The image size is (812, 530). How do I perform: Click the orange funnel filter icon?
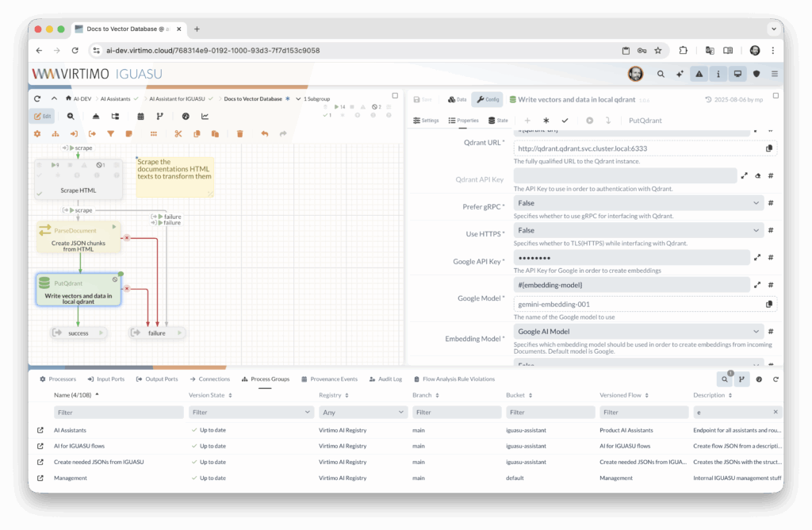(110, 134)
